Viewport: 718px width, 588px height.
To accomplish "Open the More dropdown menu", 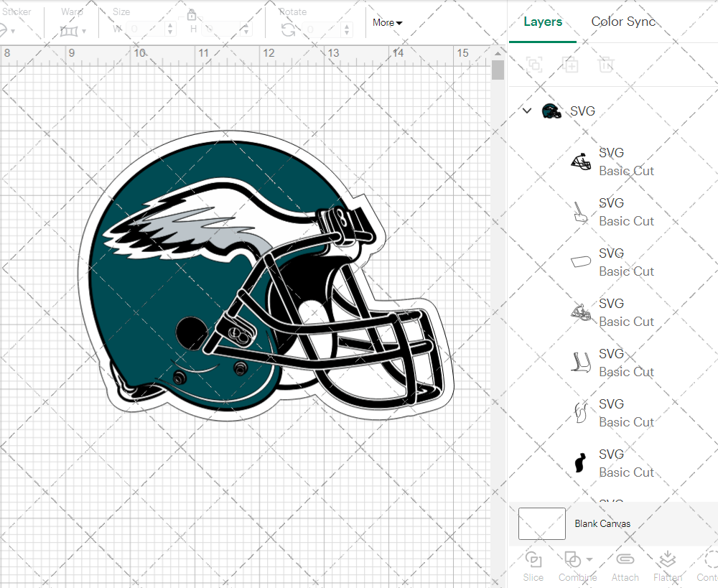I will pyautogui.click(x=387, y=23).
